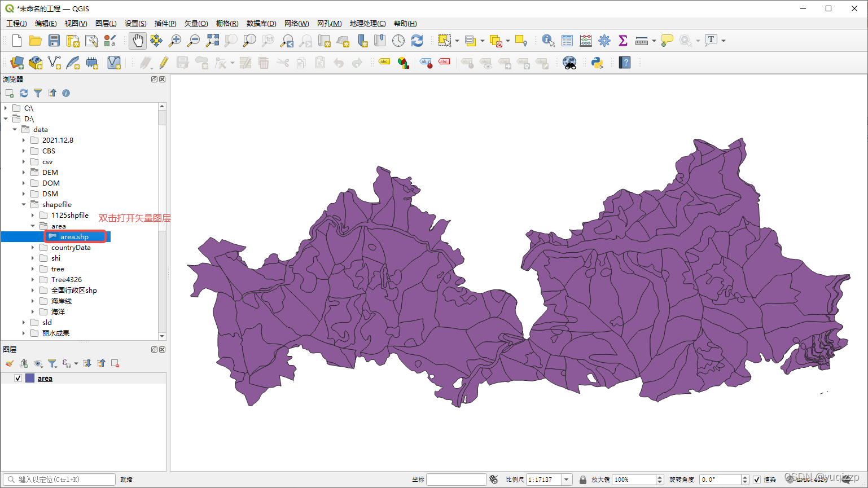Open the processing toolbox gear icon
The width and height of the screenshot is (868, 488).
[x=604, y=41]
